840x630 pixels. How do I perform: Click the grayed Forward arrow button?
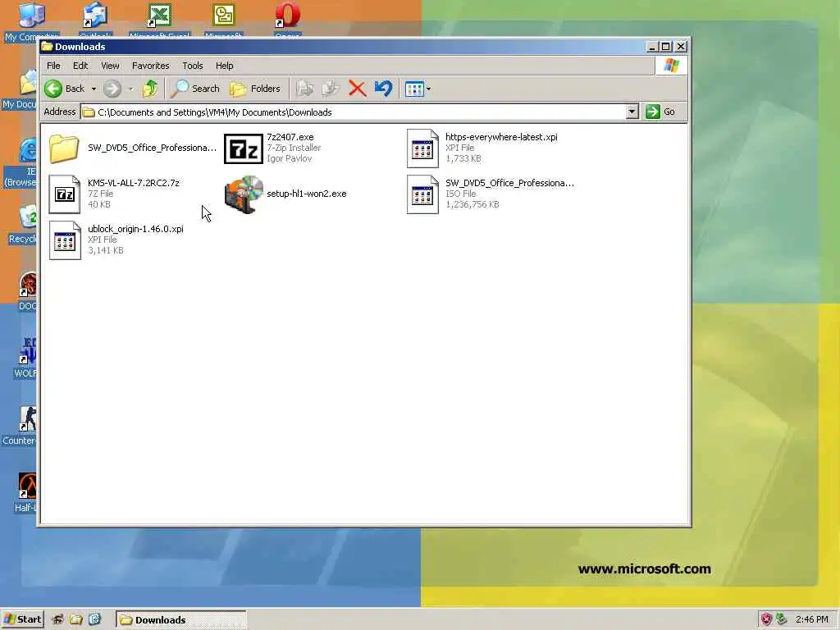pos(112,89)
